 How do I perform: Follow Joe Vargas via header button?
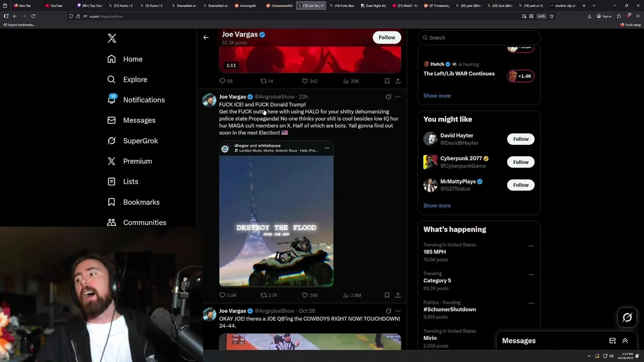click(387, 37)
